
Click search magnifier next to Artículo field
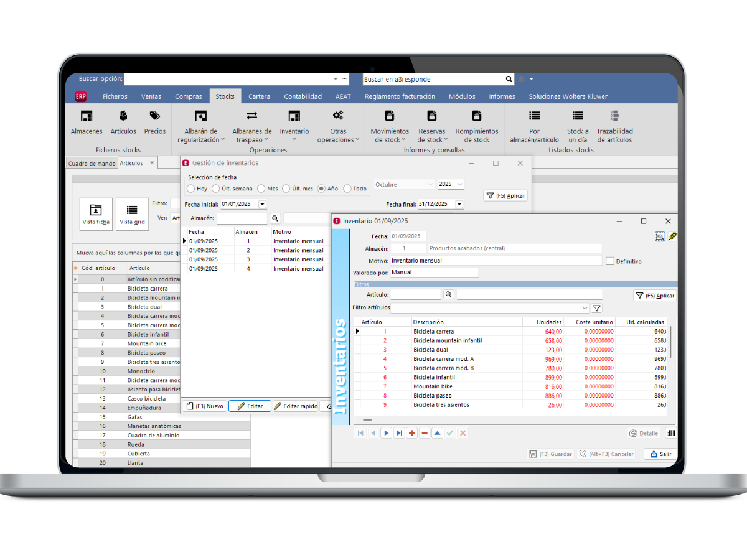[x=448, y=295]
